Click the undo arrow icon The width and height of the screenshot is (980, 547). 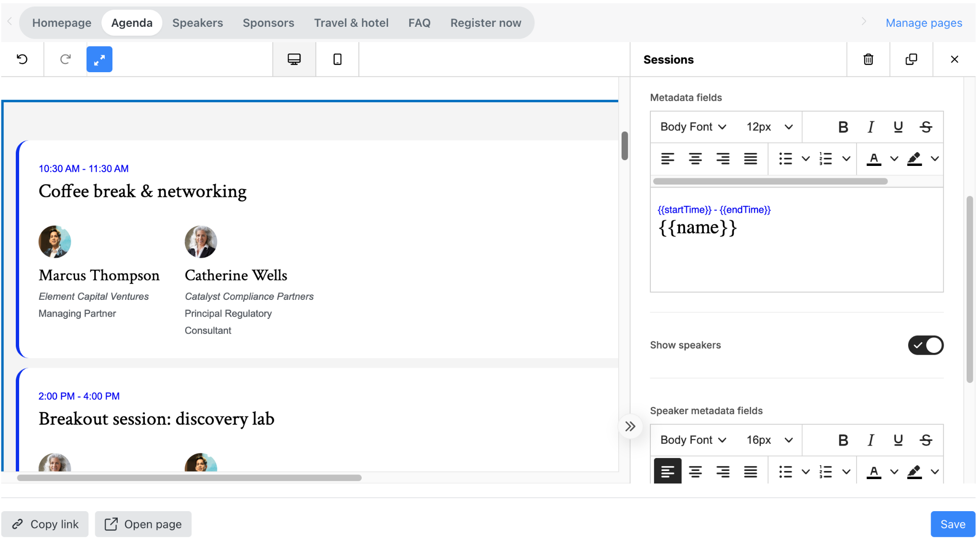pyautogui.click(x=22, y=59)
